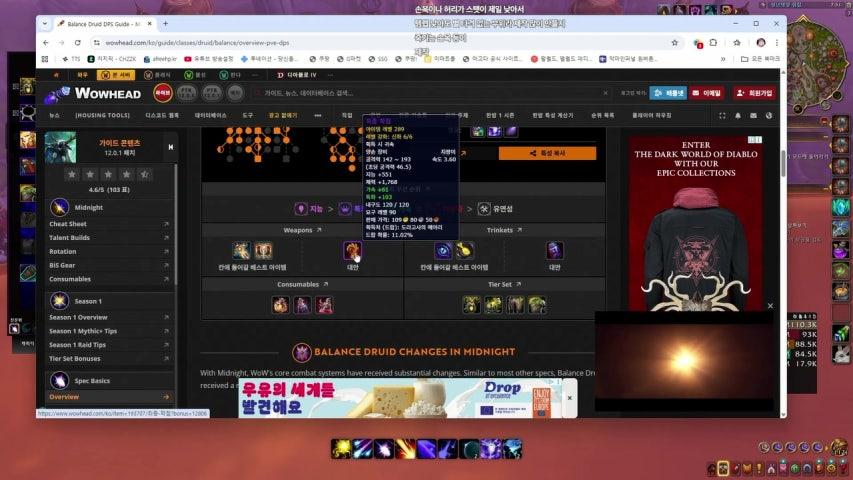Click the orange copy talents button

[547, 153]
